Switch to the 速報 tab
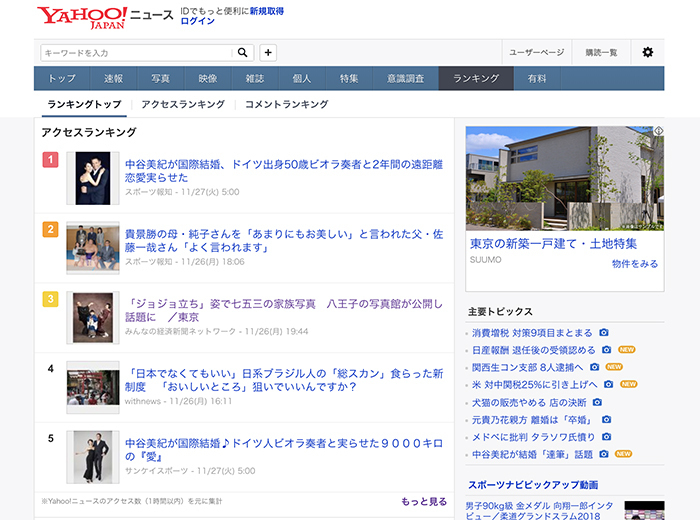This screenshot has width=700, height=520. 114,78
